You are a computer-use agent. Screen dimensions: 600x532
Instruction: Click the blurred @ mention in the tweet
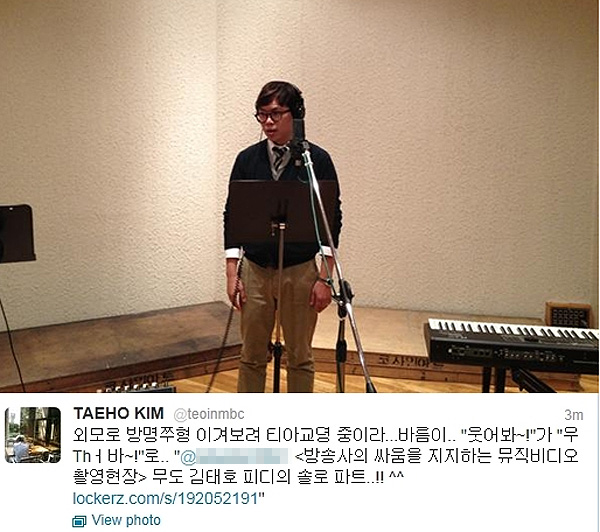pos(234,457)
